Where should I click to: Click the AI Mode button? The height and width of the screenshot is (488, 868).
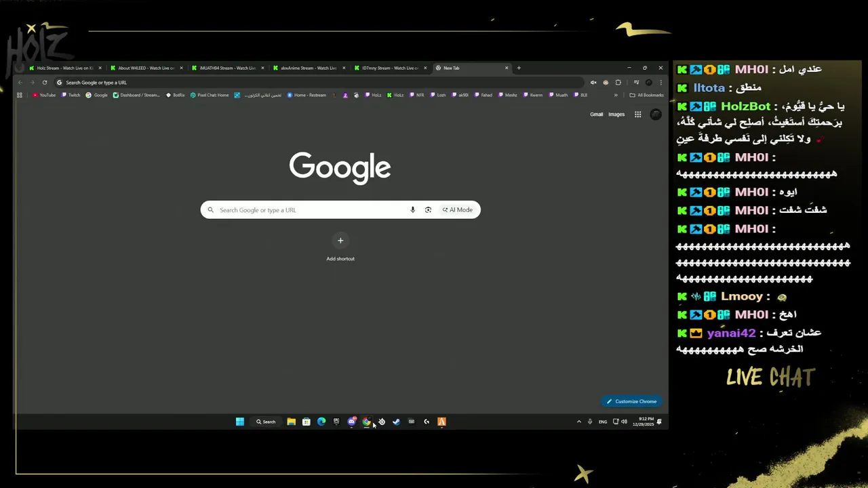(458, 210)
